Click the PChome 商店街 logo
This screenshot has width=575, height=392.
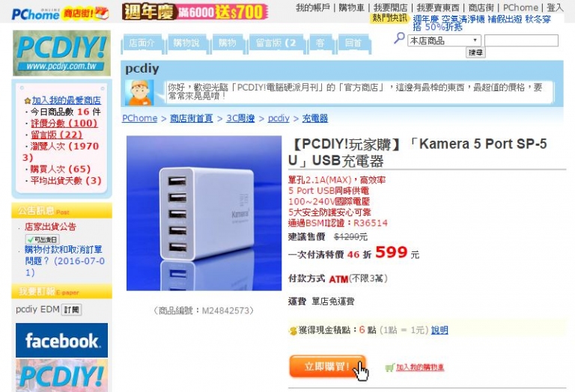point(60,13)
